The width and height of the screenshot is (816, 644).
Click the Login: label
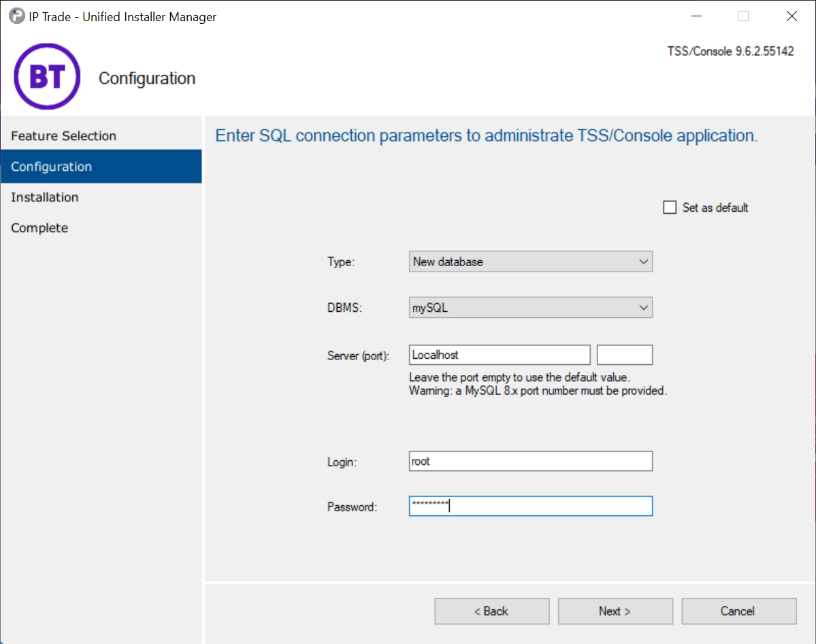(342, 462)
